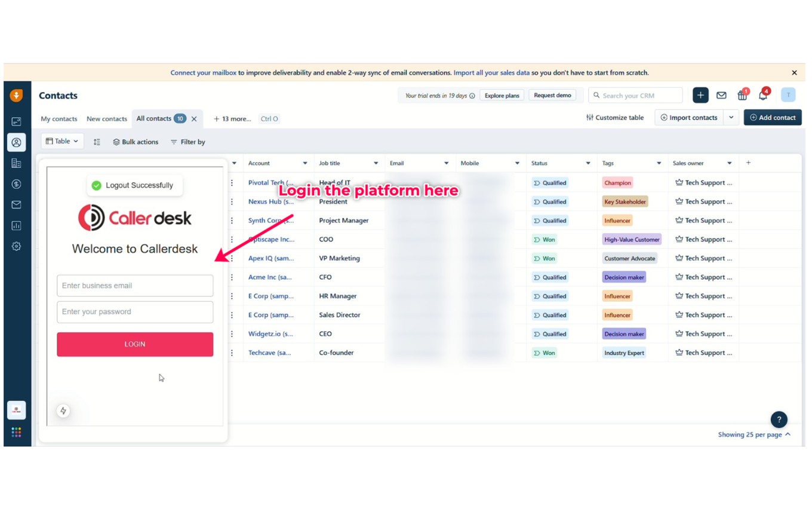This screenshot has width=812, height=508.
Task: Open the Apex IQ account link
Action: coord(270,258)
